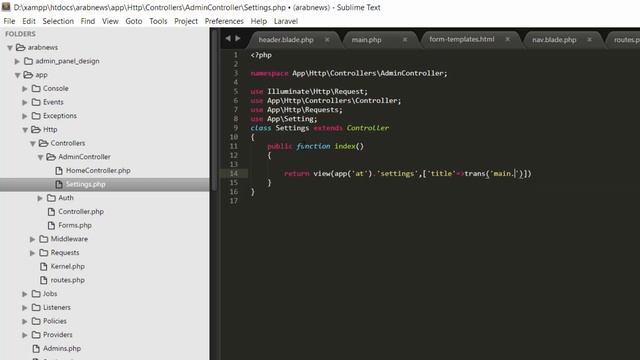The width and height of the screenshot is (640, 360).
Task: Click the tab scroll left arrow
Action: click(x=228, y=38)
